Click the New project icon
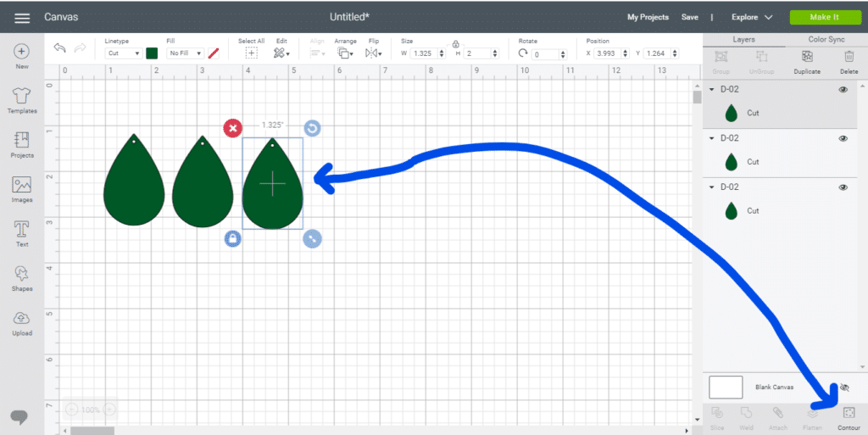The height and width of the screenshot is (435, 868). pyautogui.click(x=21, y=52)
